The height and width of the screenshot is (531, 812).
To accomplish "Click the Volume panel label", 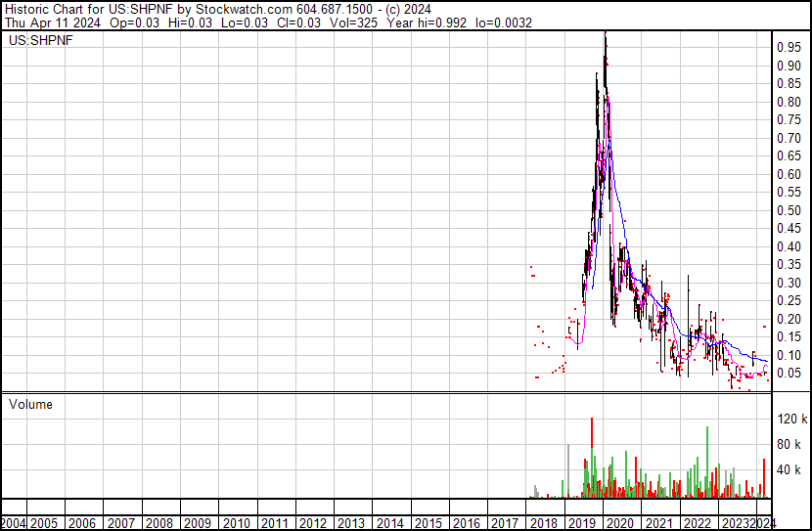I will 30,404.
